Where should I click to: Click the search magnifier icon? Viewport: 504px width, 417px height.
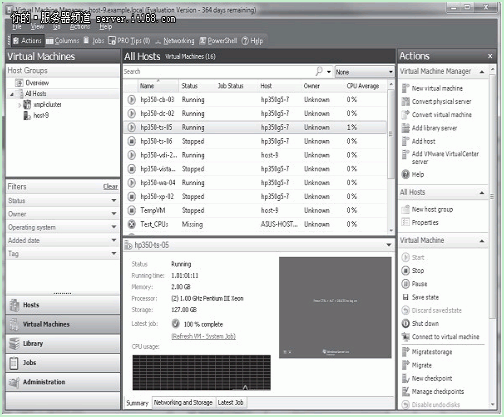[x=319, y=71]
